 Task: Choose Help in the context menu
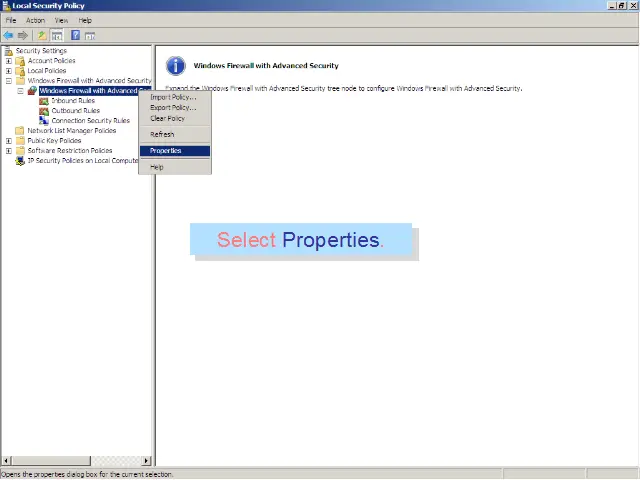coord(175,167)
